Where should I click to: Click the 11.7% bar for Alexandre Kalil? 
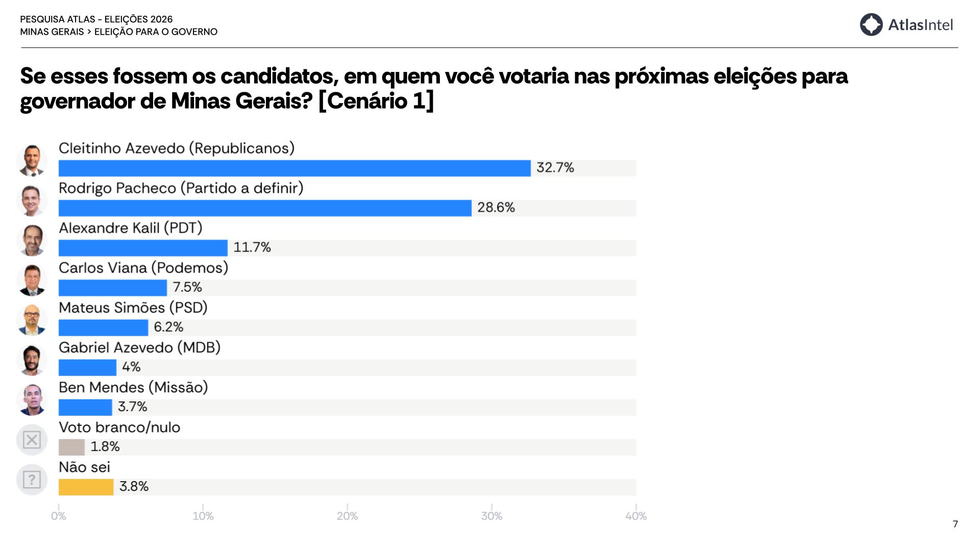tap(143, 248)
